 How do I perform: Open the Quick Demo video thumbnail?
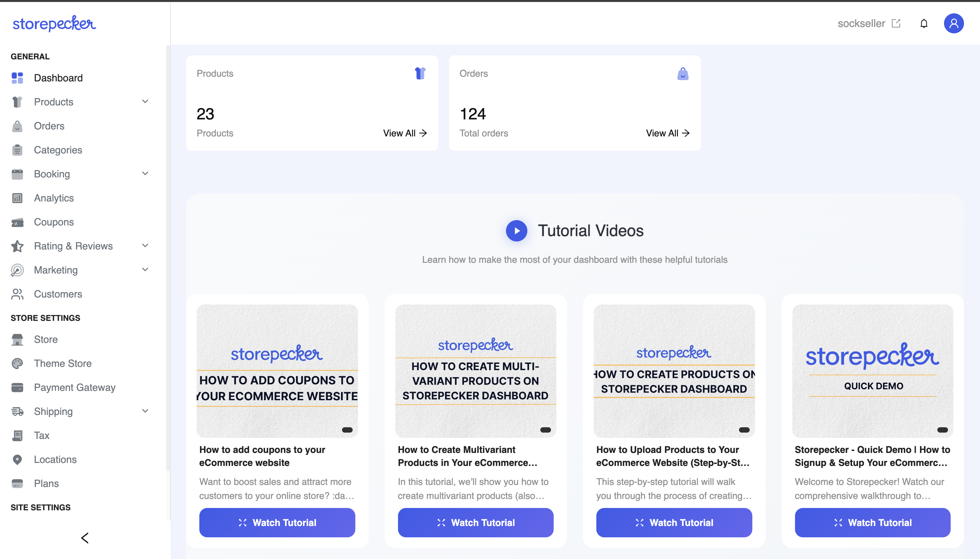click(x=872, y=371)
